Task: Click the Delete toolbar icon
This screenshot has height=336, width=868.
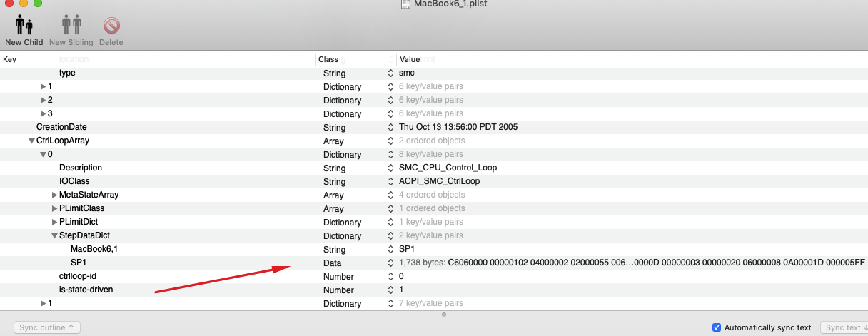Action: (x=111, y=26)
